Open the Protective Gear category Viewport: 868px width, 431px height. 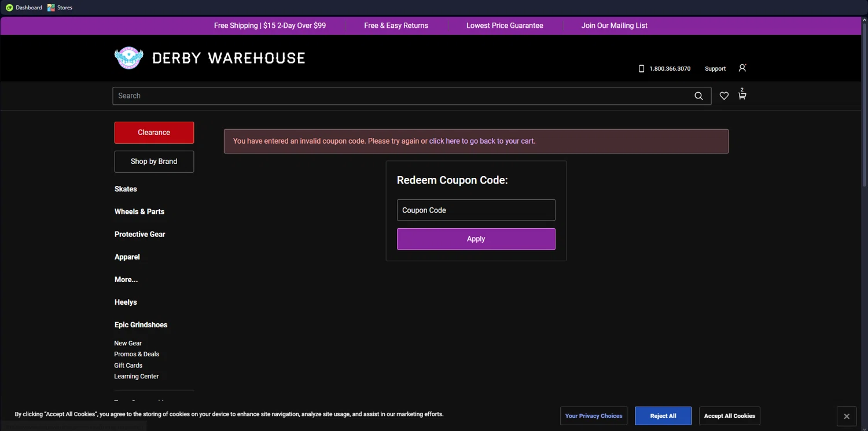coord(140,234)
